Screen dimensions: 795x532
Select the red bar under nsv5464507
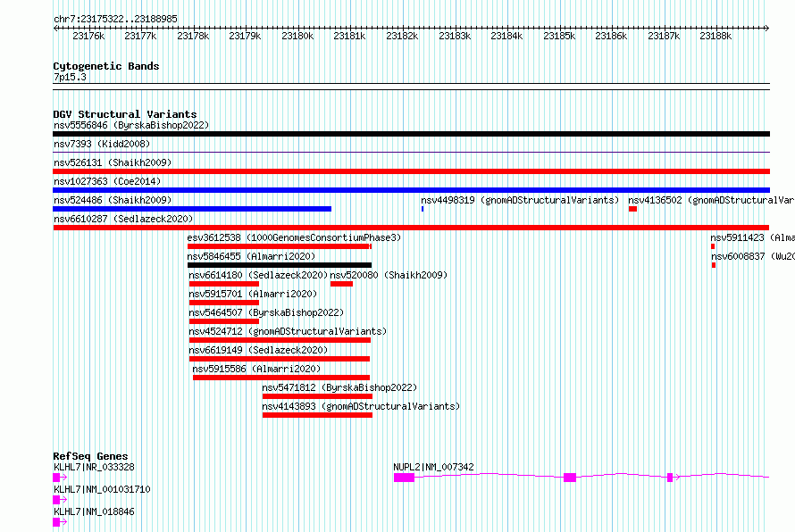224,321
